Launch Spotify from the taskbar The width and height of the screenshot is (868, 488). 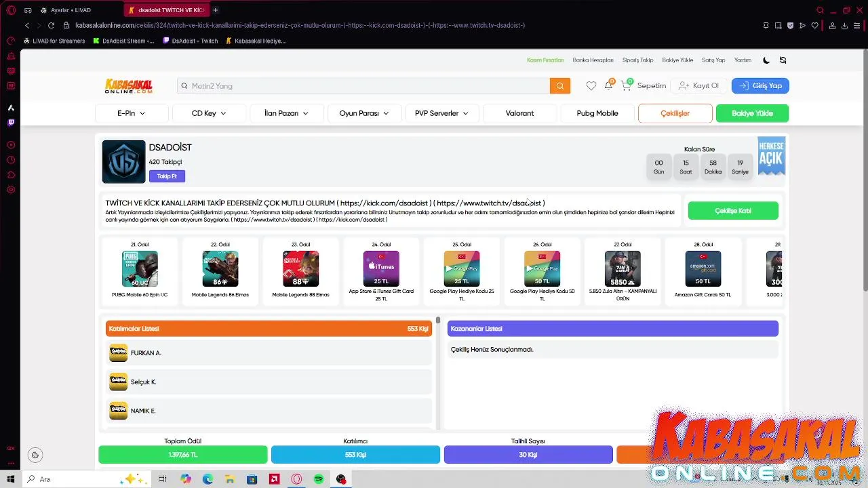pyautogui.click(x=319, y=479)
